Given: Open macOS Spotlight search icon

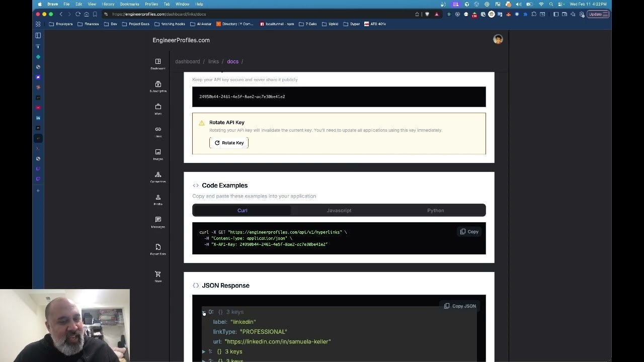Looking at the screenshot, I should click(552, 4).
